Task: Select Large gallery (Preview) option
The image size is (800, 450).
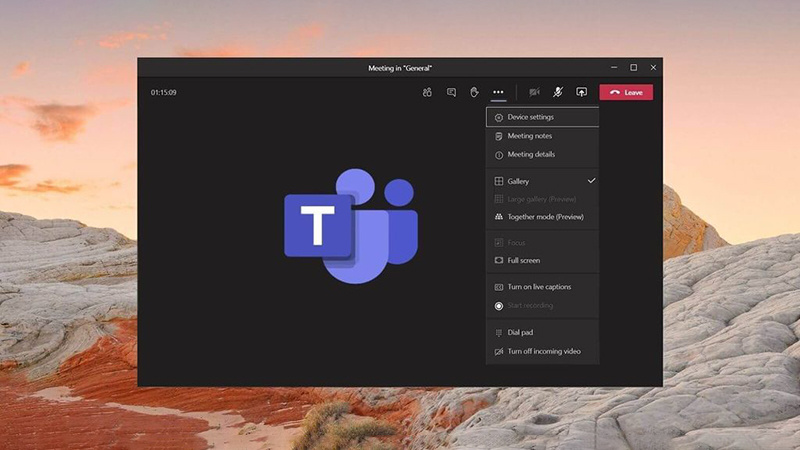Action: 542,199
